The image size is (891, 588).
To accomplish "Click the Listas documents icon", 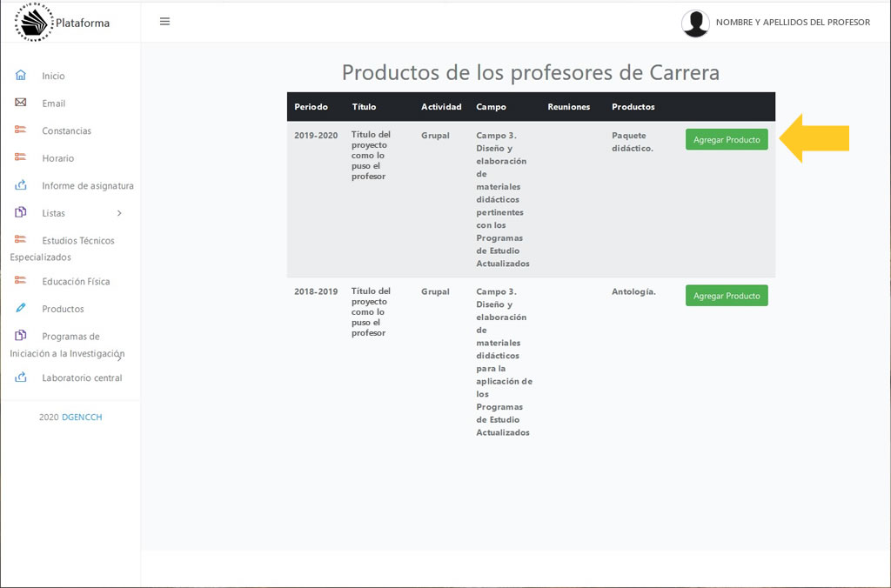I will tap(21, 212).
